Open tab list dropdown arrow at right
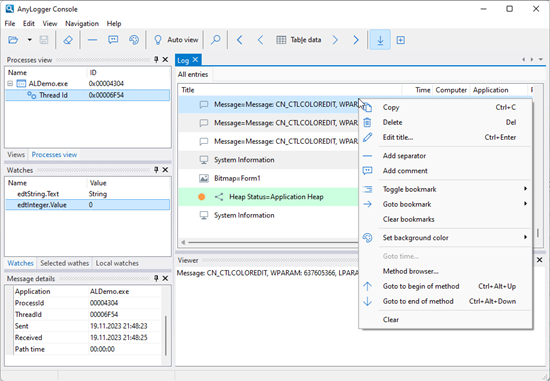The height and width of the screenshot is (381, 550). pos(541,60)
